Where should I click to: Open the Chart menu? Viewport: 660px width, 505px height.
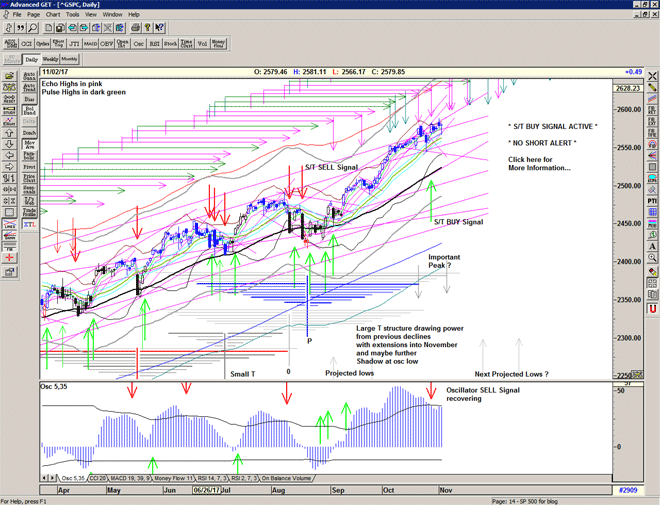(x=53, y=15)
